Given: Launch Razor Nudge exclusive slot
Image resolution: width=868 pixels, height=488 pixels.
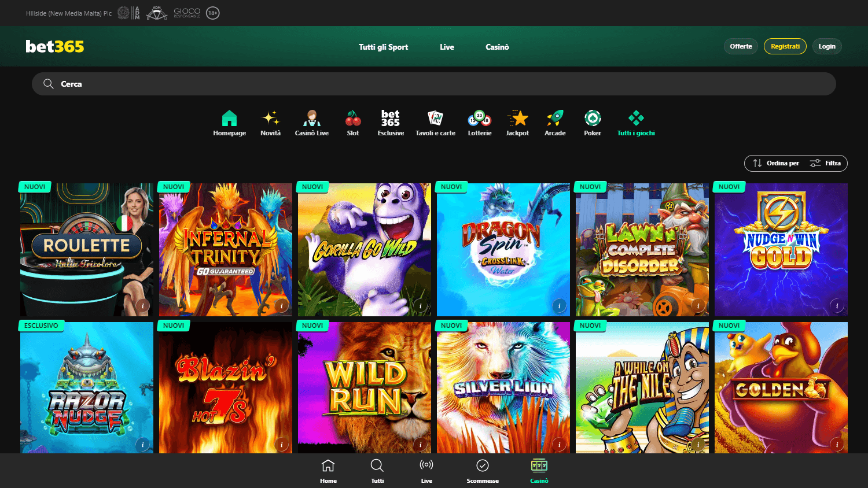Looking at the screenshot, I should pos(87,387).
